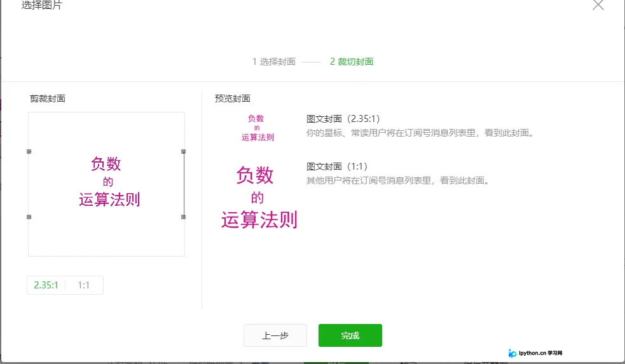Select the 2.35:1 crop ratio

[x=46, y=285]
